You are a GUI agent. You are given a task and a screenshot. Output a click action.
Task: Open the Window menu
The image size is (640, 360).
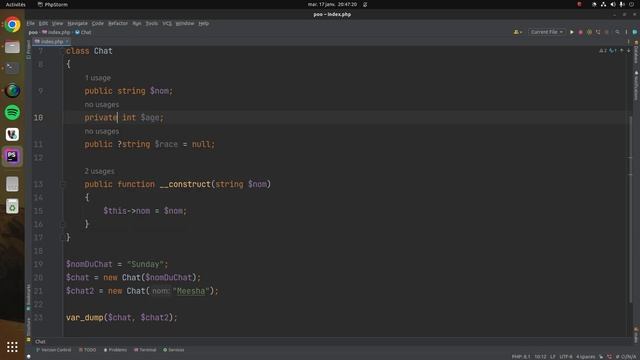click(185, 23)
